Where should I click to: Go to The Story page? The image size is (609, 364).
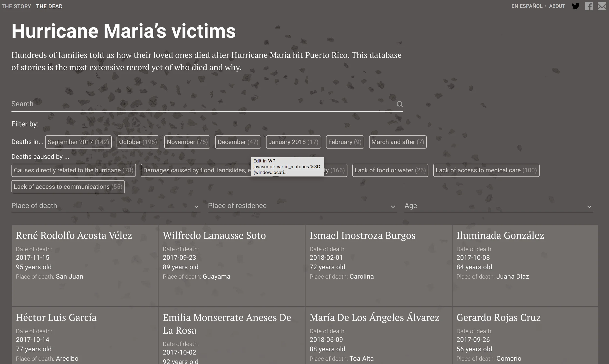(x=16, y=6)
